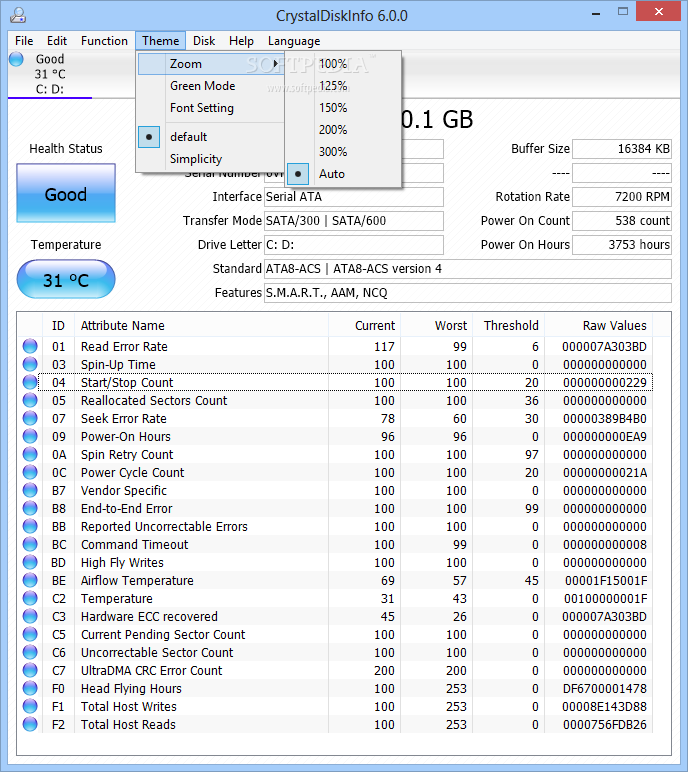
Task: Click status orb for Reallocated Sectors Count
Action: pyautogui.click(x=30, y=400)
